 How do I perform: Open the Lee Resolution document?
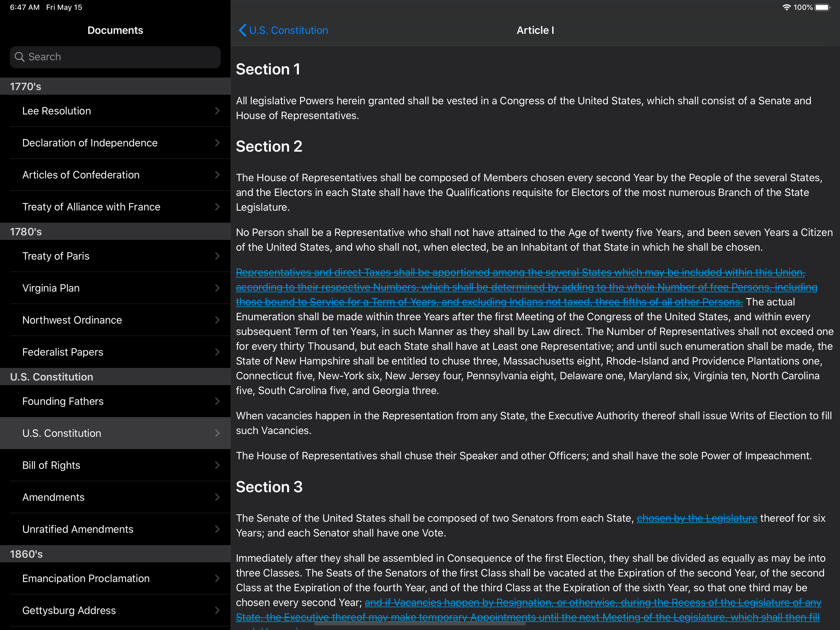(x=115, y=110)
